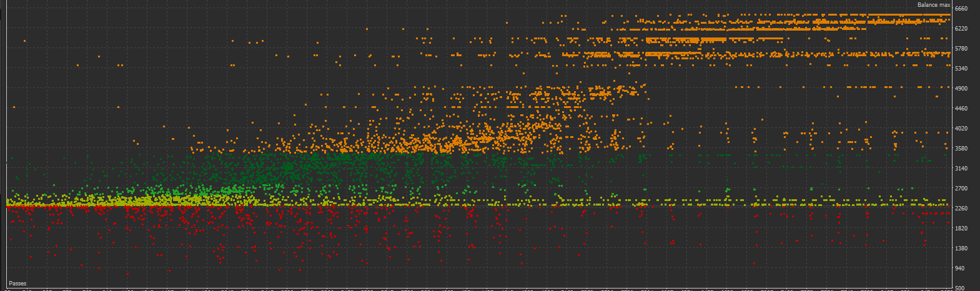Click the 4460 value on the axis
This screenshot has height=291, width=980.
[x=961, y=109]
